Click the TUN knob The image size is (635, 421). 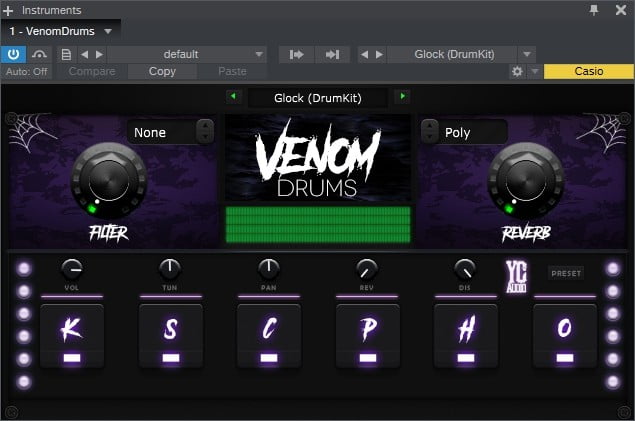tap(170, 269)
